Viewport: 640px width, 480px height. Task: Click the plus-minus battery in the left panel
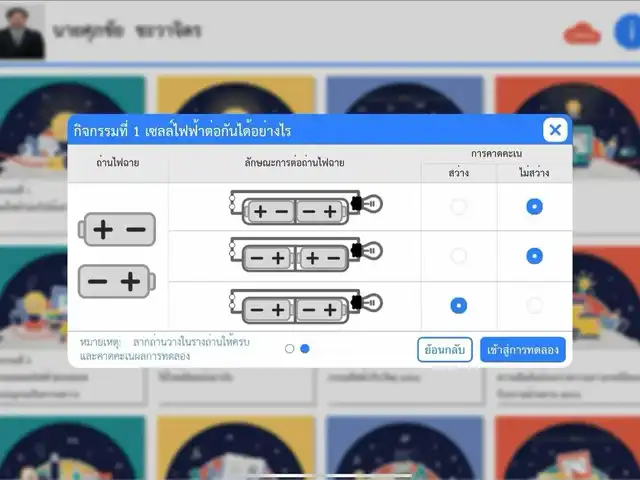[118, 230]
